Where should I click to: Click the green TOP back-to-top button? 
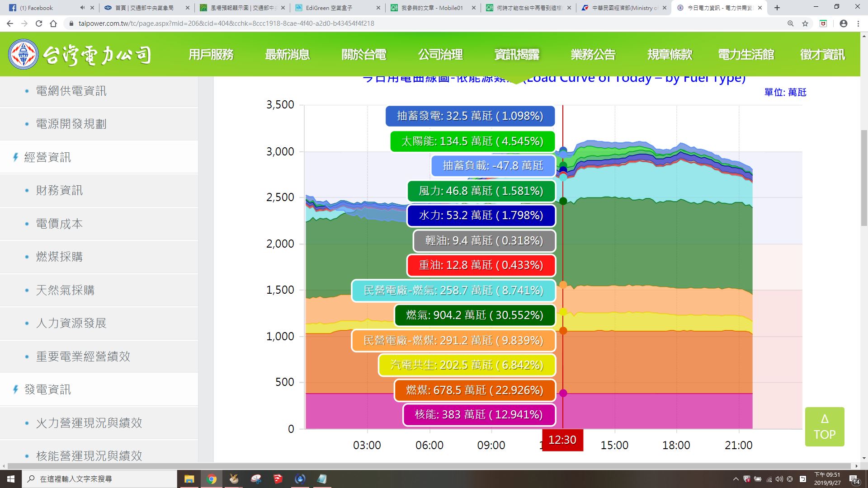825,427
